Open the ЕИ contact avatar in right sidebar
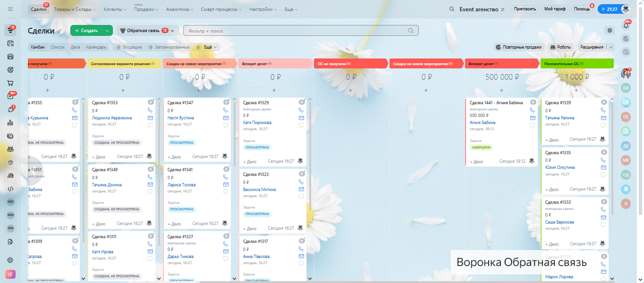The height and width of the screenshot is (283, 644). (x=626, y=88)
